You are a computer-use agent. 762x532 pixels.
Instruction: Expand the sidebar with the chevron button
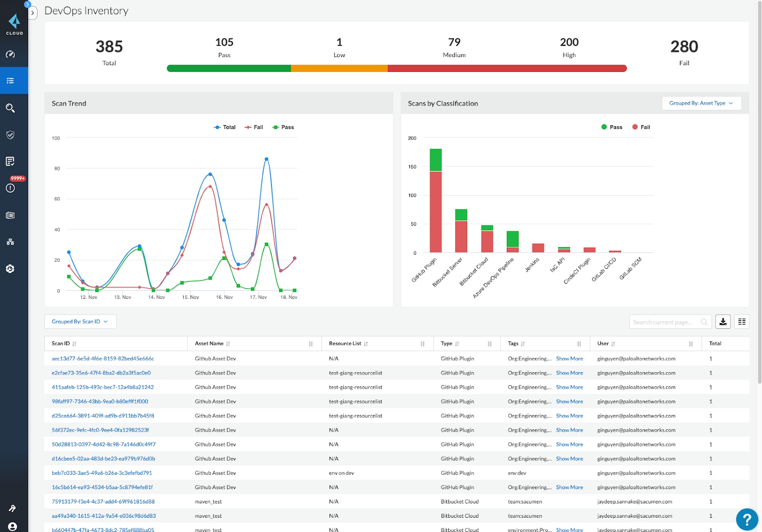(32, 13)
